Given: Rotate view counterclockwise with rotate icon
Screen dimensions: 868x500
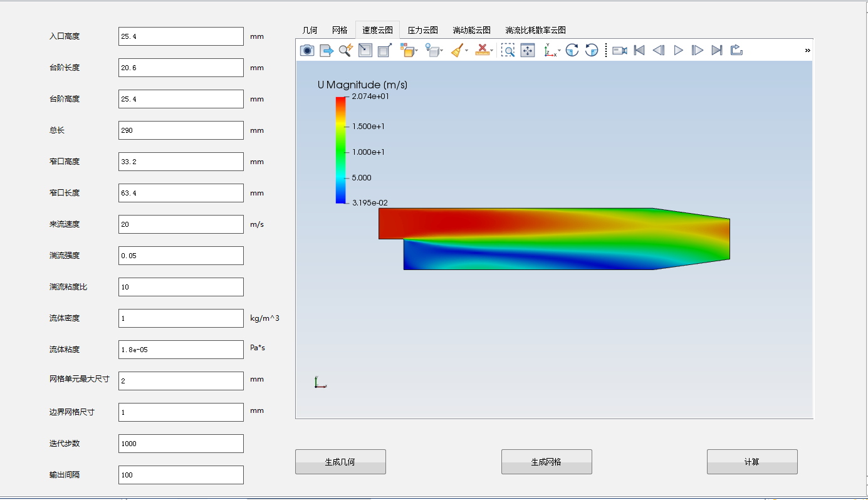Looking at the screenshot, I should 592,50.
